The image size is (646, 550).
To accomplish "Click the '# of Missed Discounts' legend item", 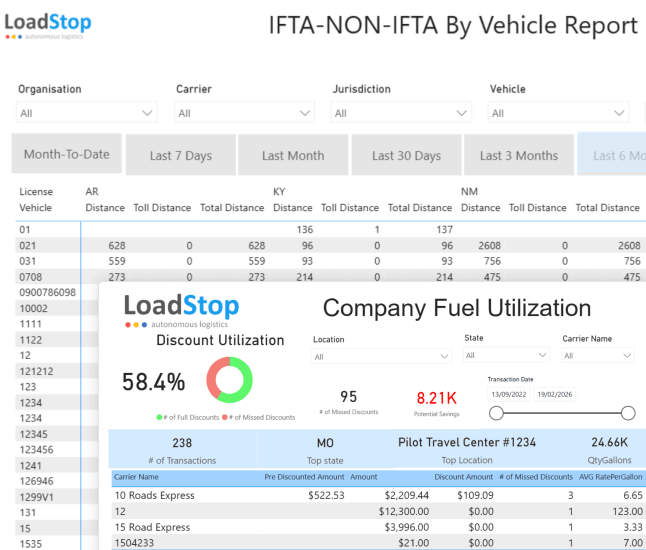I will [x=259, y=417].
